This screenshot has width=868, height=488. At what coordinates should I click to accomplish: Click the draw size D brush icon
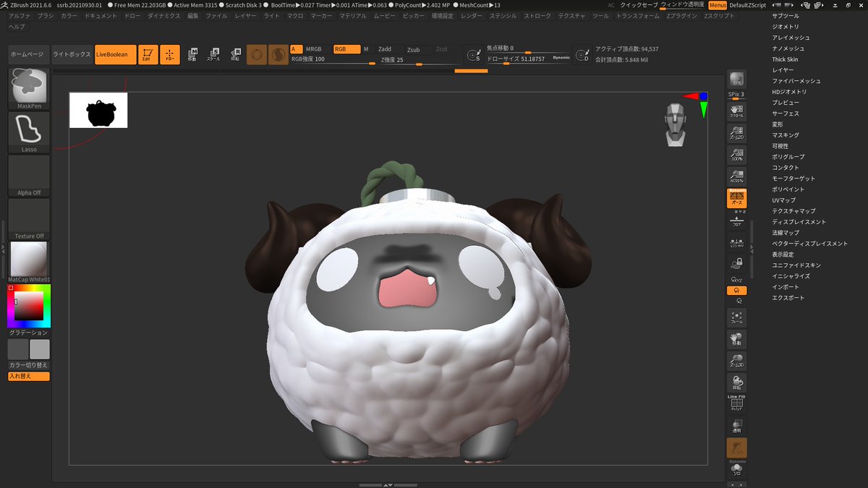coord(582,54)
